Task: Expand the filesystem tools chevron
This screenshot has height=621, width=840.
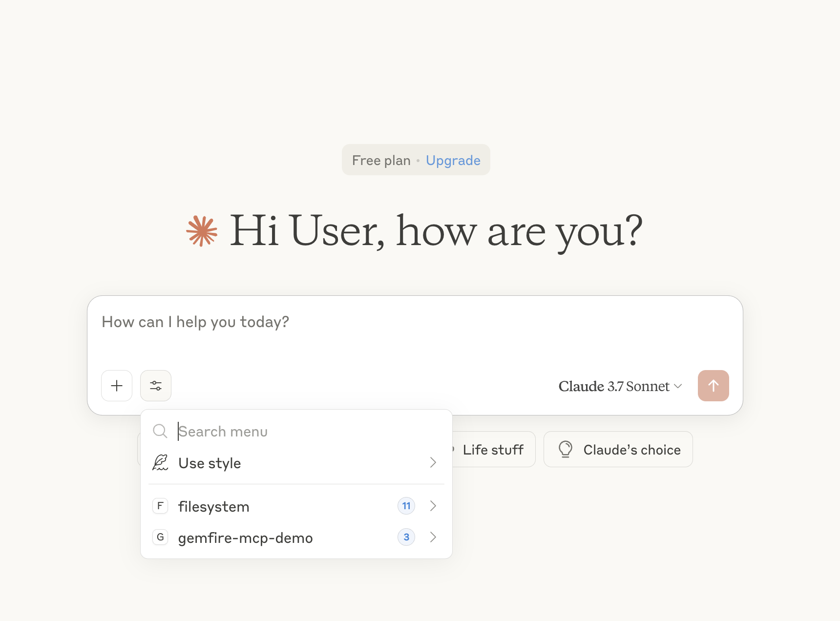Action: pyautogui.click(x=433, y=506)
